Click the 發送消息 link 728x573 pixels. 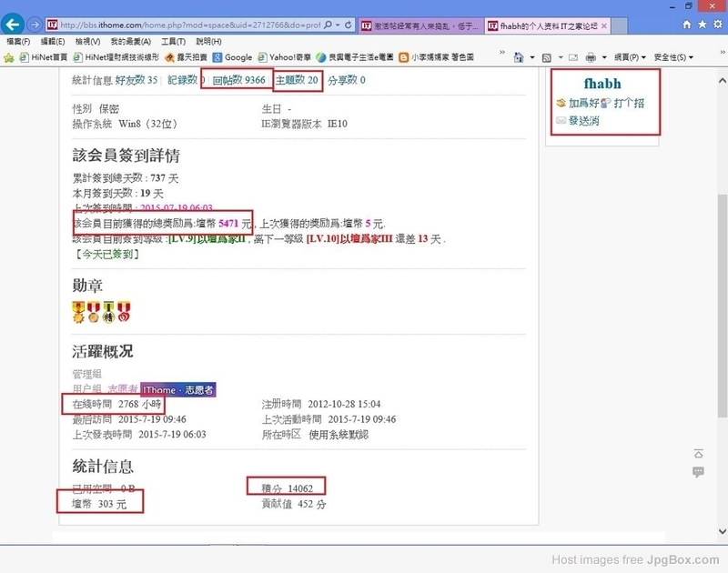(x=582, y=120)
